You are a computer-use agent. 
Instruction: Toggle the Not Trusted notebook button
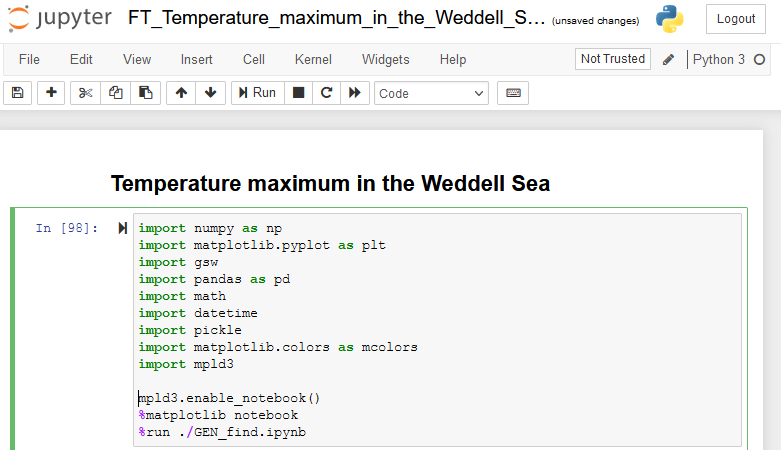click(x=613, y=59)
